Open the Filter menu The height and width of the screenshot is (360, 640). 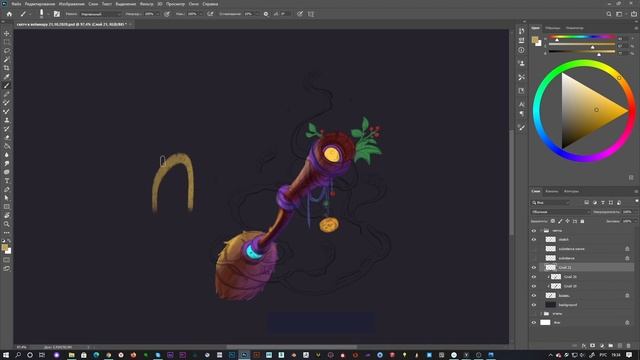pyautogui.click(x=146, y=4)
